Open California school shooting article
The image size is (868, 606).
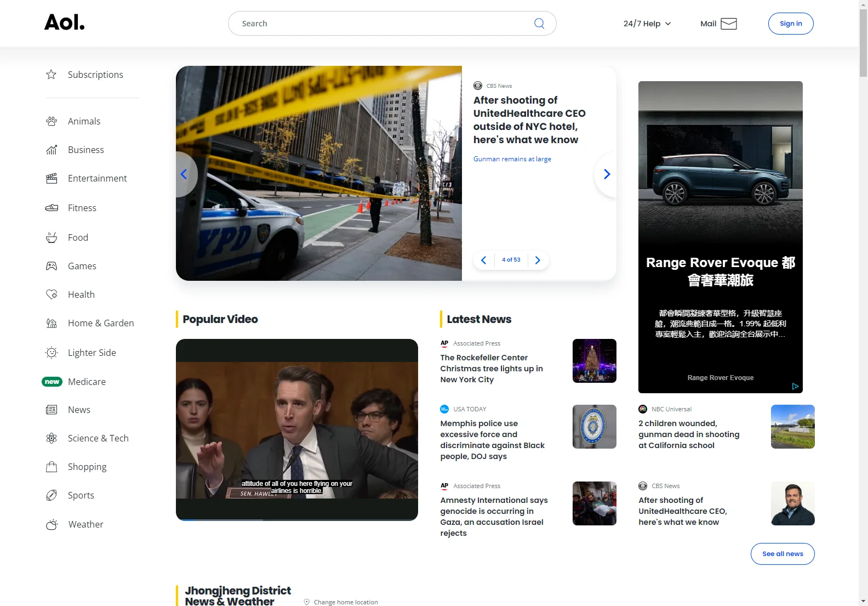[689, 434]
